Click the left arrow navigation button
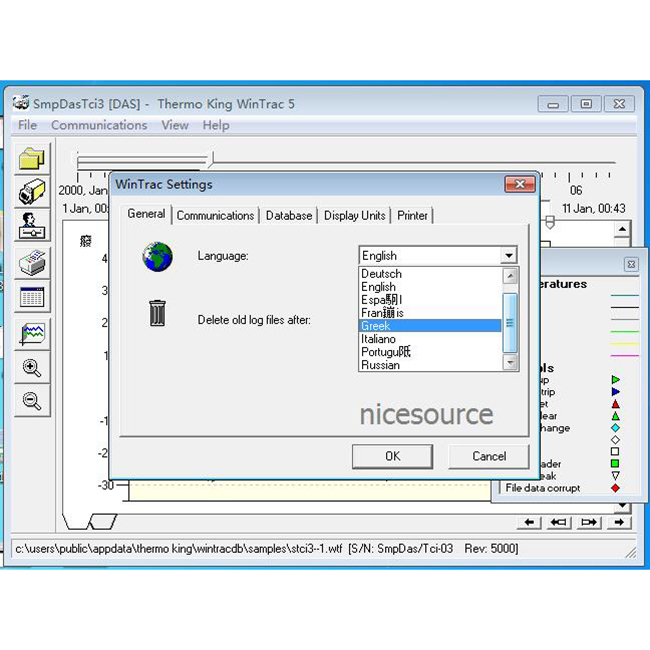 click(529, 522)
